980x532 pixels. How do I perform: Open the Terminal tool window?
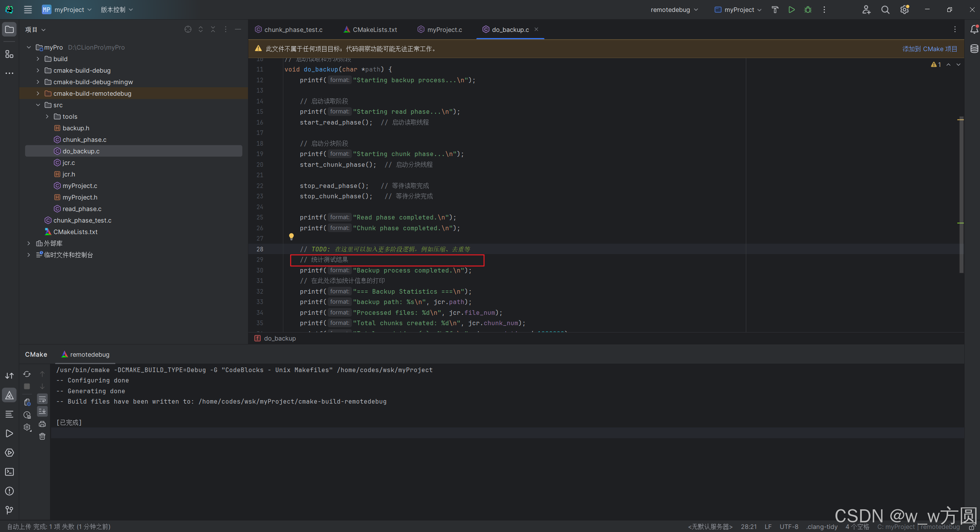(x=9, y=472)
